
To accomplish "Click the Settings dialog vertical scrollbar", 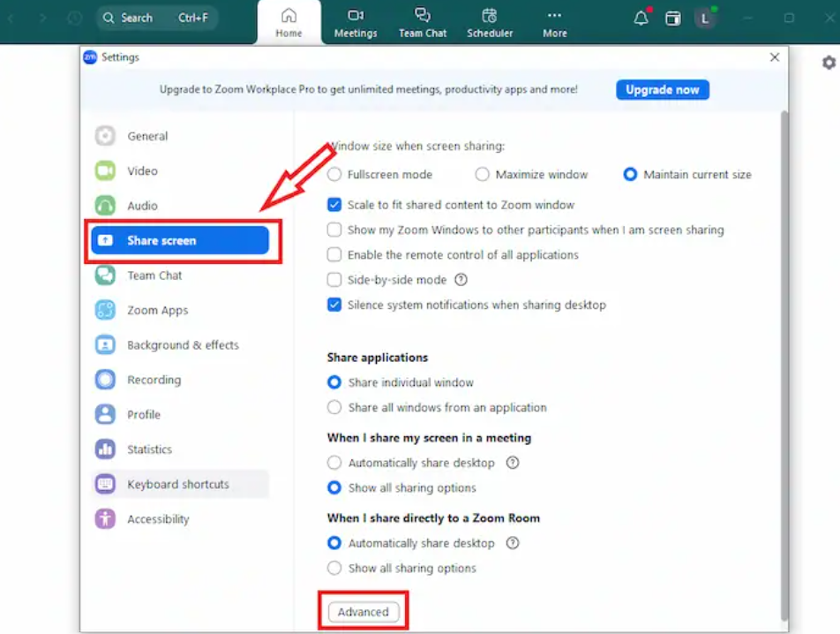I will click(x=784, y=365).
